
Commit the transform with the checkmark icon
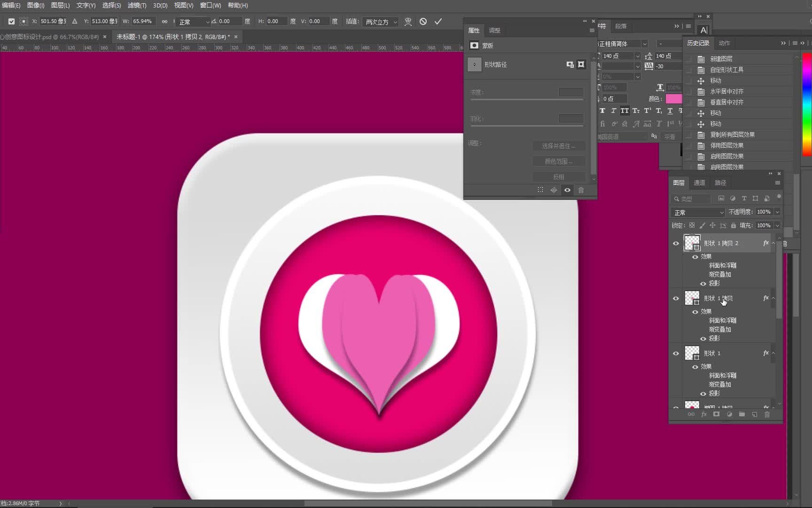click(x=438, y=22)
